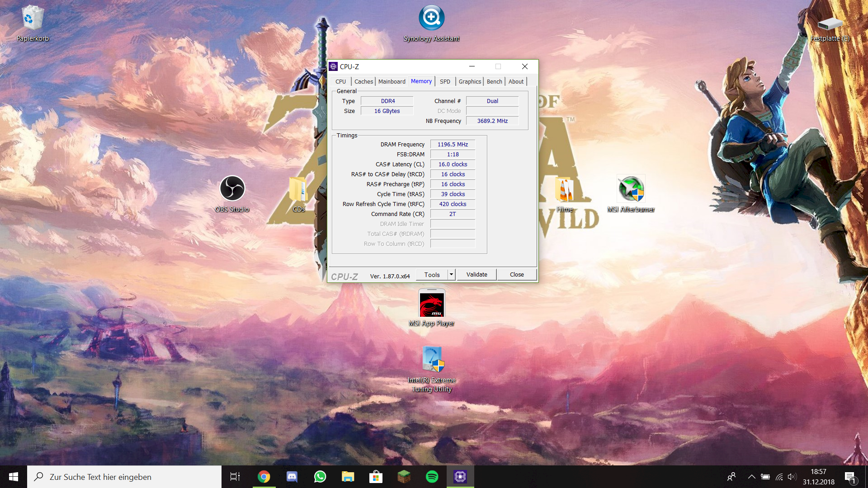Viewport: 868px width, 488px height.
Task: Open Discord from taskbar
Action: pyautogui.click(x=292, y=476)
